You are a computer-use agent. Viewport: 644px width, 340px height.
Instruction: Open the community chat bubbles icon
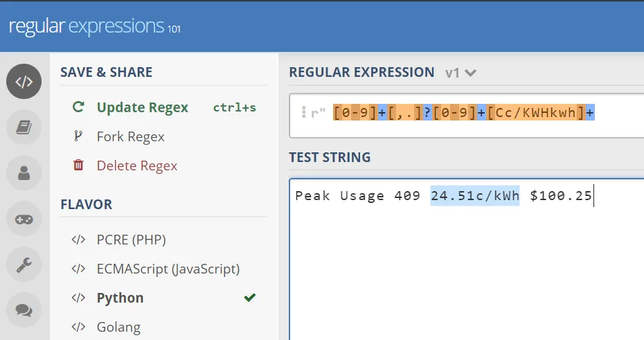click(24, 310)
